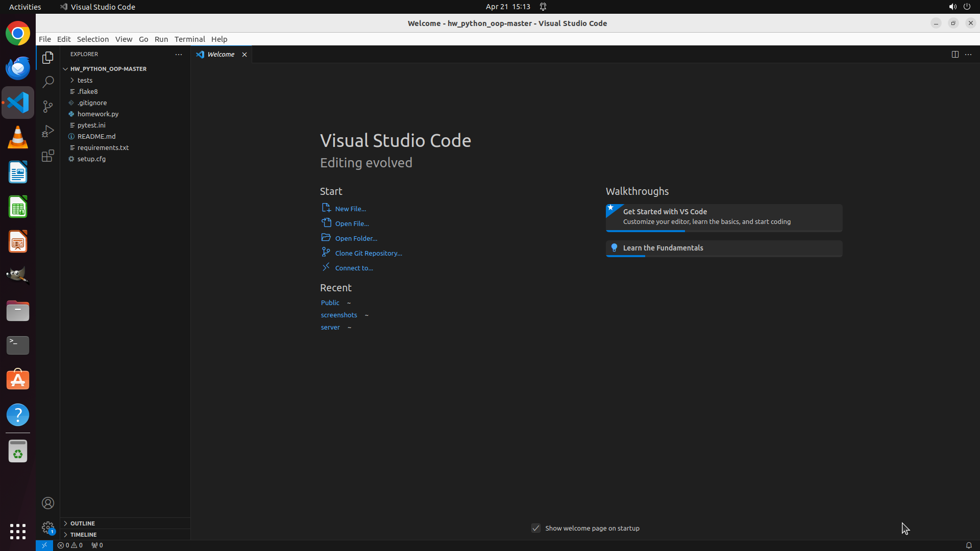Image resolution: width=980 pixels, height=551 pixels.
Task: Open the Source Control view
Action: tap(48, 106)
